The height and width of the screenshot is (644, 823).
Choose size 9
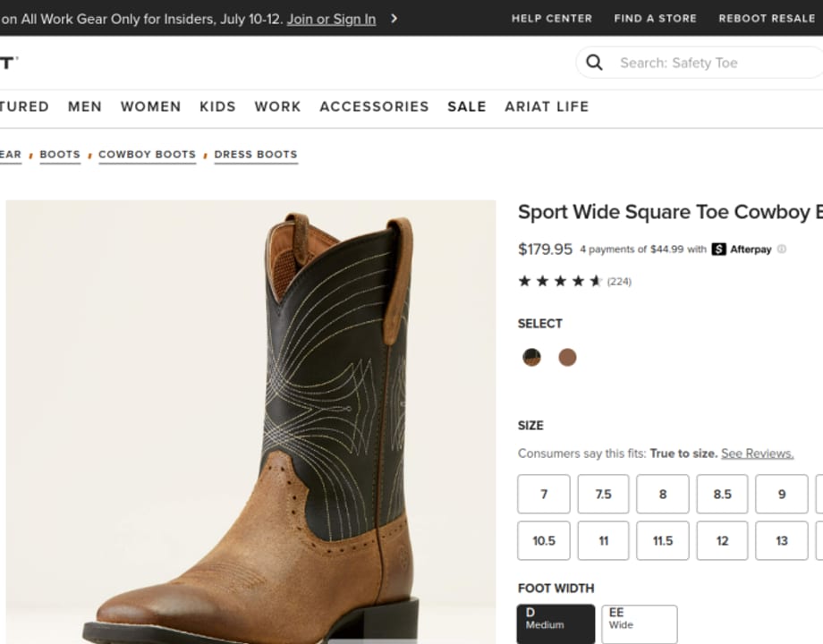tap(782, 494)
